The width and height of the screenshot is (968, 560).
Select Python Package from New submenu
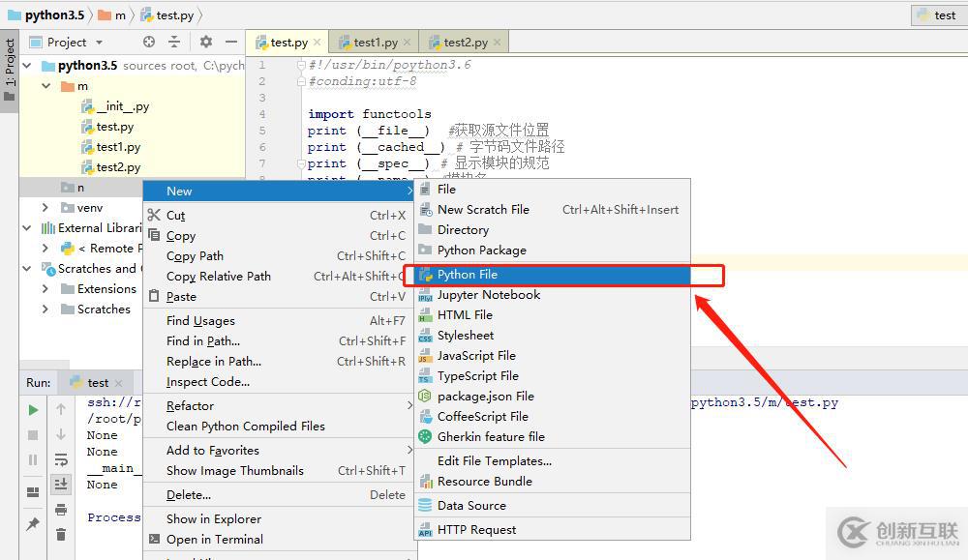(x=553, y=251)
